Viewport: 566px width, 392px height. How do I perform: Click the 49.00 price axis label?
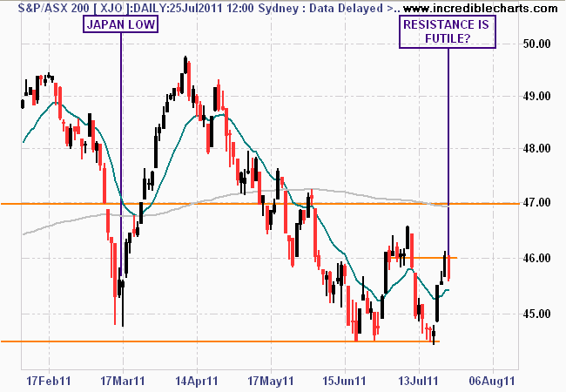[536, 96]
